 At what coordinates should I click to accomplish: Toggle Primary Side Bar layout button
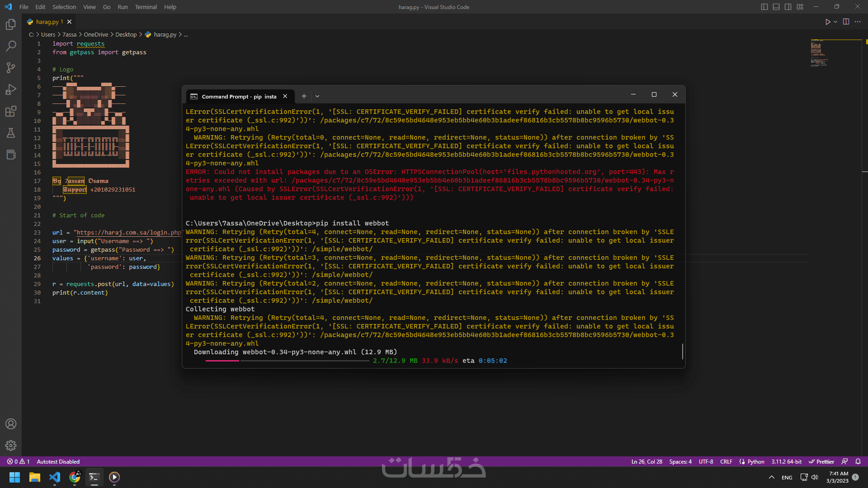point(764,7)
